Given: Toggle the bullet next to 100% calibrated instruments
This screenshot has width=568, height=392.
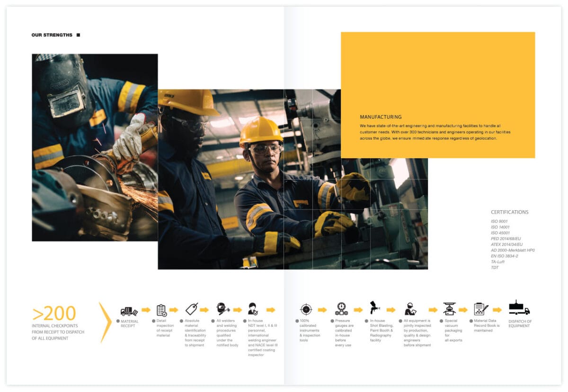Looking at the screenshot, I should 297,320.
